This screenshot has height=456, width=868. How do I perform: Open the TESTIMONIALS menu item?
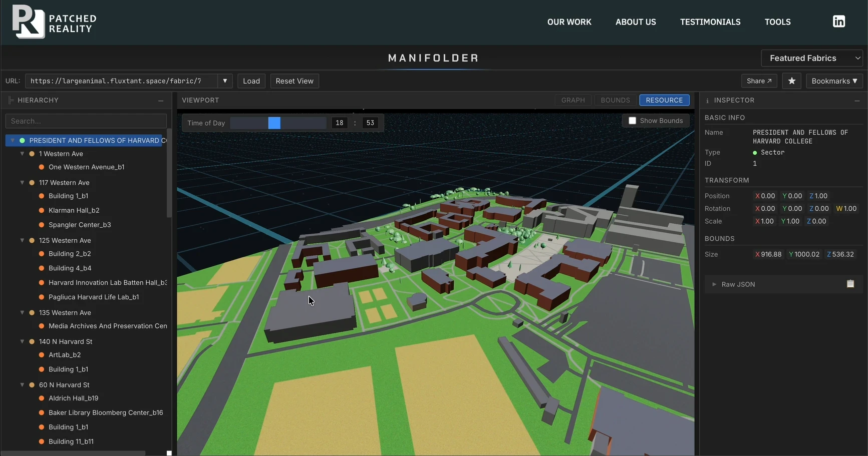710,22
